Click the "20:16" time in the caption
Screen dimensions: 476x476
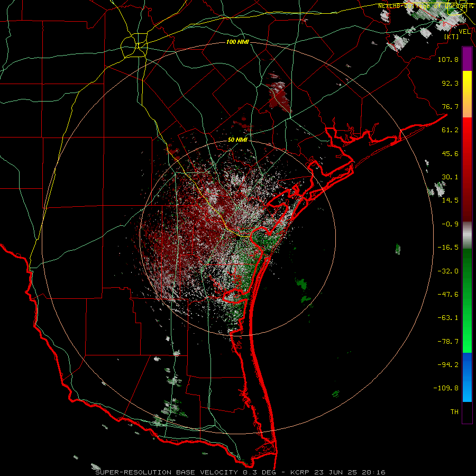tap(375, 472)
